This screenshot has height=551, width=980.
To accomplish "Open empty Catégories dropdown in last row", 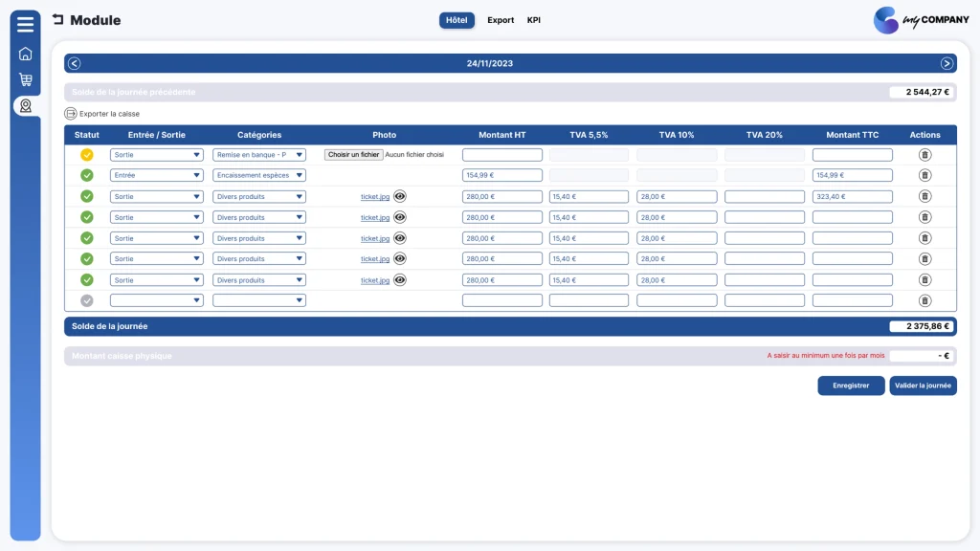I will pyautogui.click(x=258, y=300).
